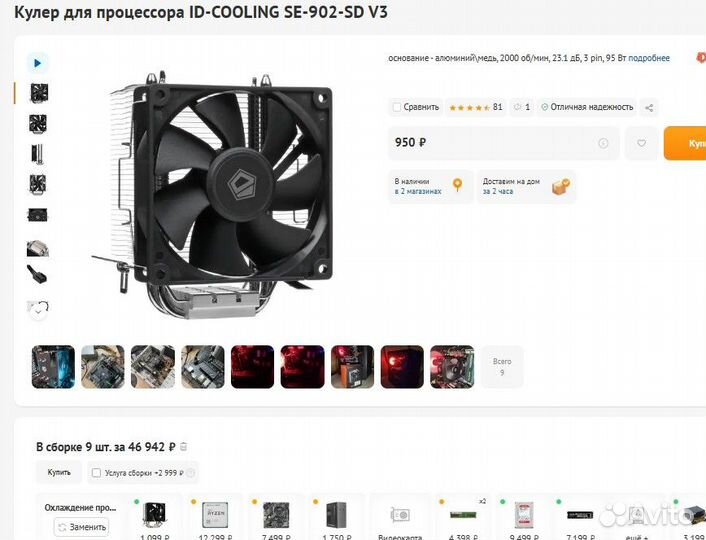Enable Услуга сборки checkbox
This screenshot has height=540, width=706.
pos(96,472)
